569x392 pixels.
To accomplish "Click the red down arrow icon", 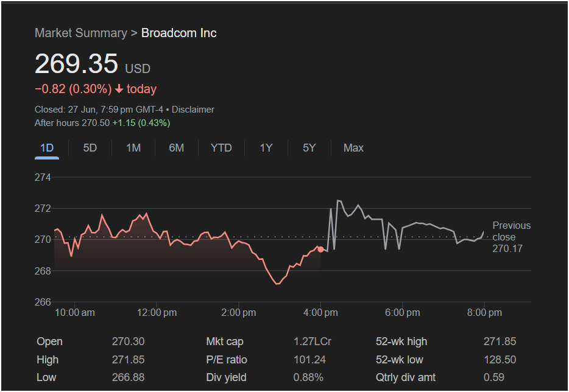I will point(119,89).
